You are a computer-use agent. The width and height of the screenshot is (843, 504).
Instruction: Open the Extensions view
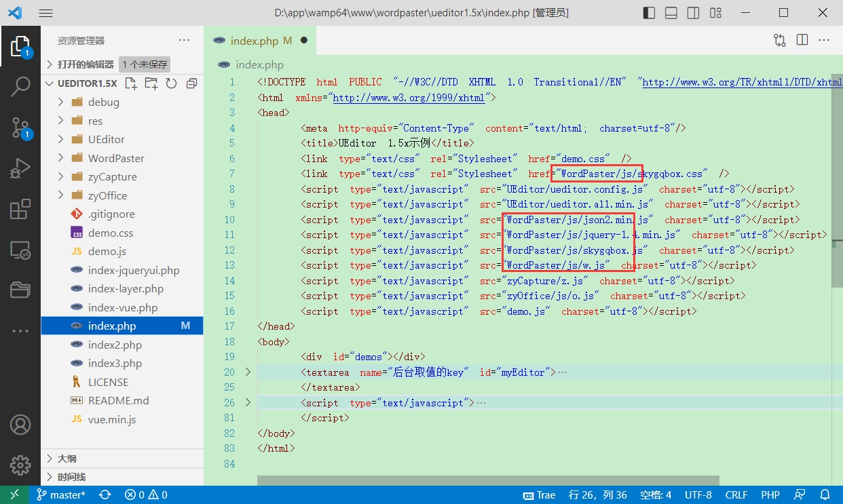tap(20, 210)
